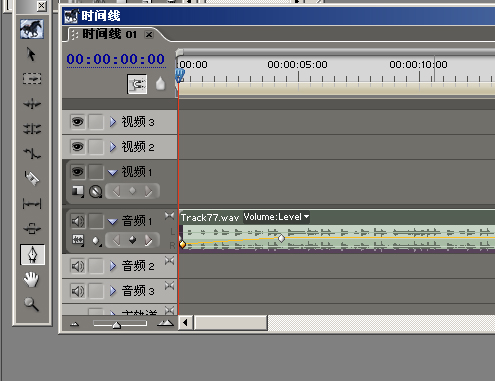495x381 pixels.
Task: Click the horizontal scrollbar thumb
Action: point(230,323)
